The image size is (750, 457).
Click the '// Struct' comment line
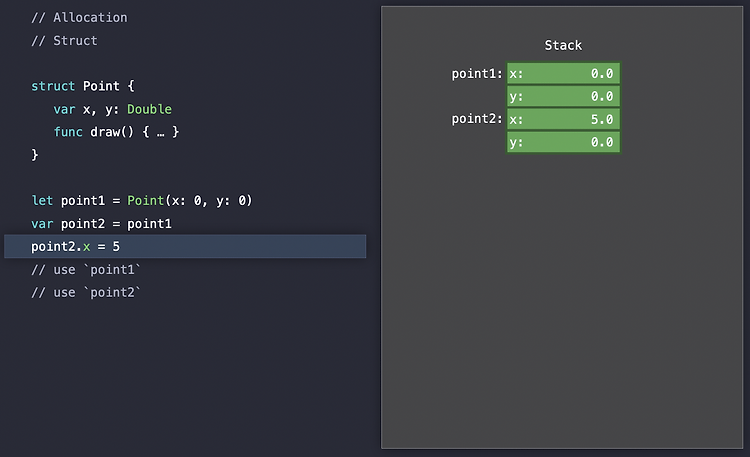click(64, 41)
